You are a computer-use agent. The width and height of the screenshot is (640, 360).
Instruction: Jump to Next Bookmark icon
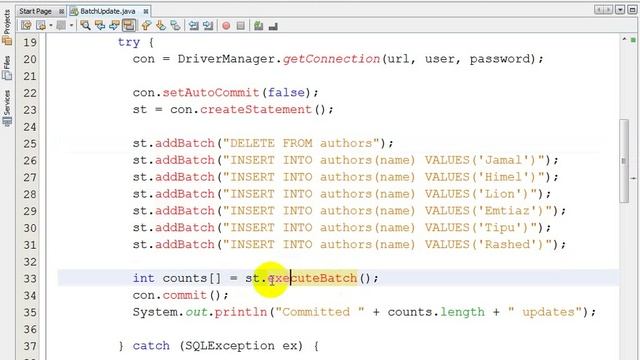coord(161,26)
